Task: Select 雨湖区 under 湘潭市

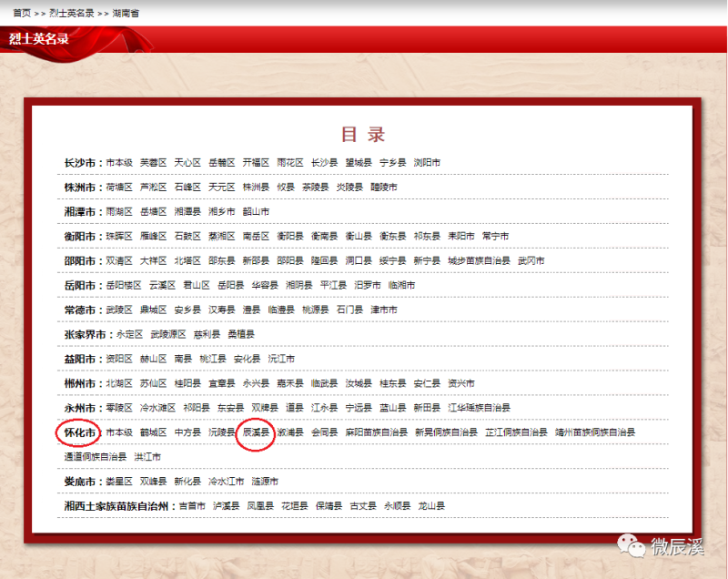Action: click(x=119, y=212)
